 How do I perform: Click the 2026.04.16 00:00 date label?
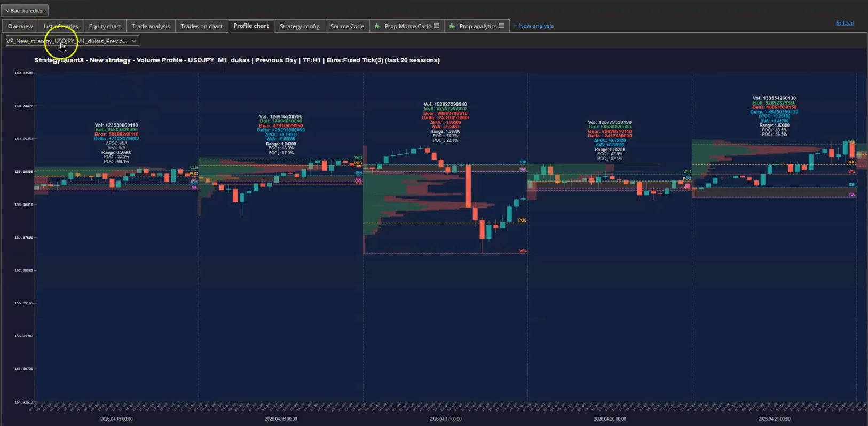pos(281,419)
